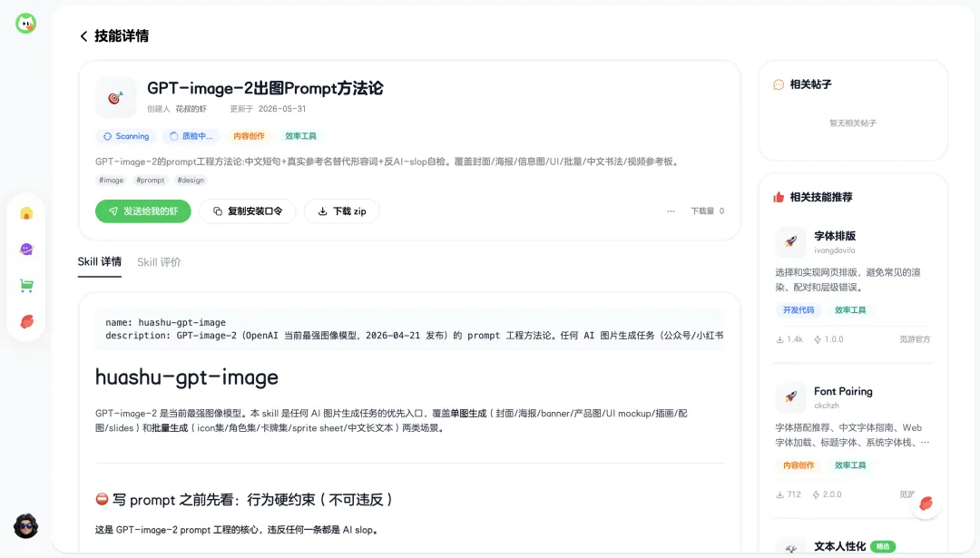
Task: Click the version 1.0.0 label
Action: [x=828, y=339]
